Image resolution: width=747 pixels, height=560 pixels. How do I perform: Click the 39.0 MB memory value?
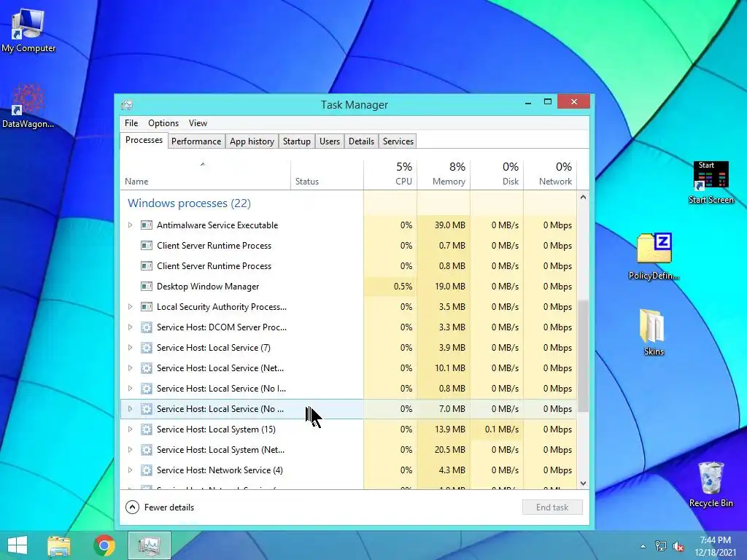click(x=449, y=225)
